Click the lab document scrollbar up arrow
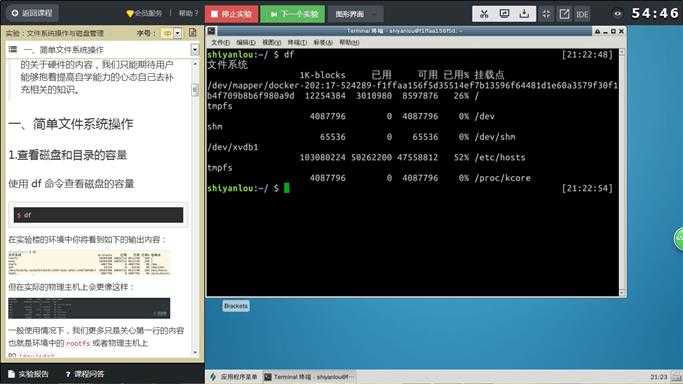The height and width of the screenshot is (384, 683). click(195, 64)
